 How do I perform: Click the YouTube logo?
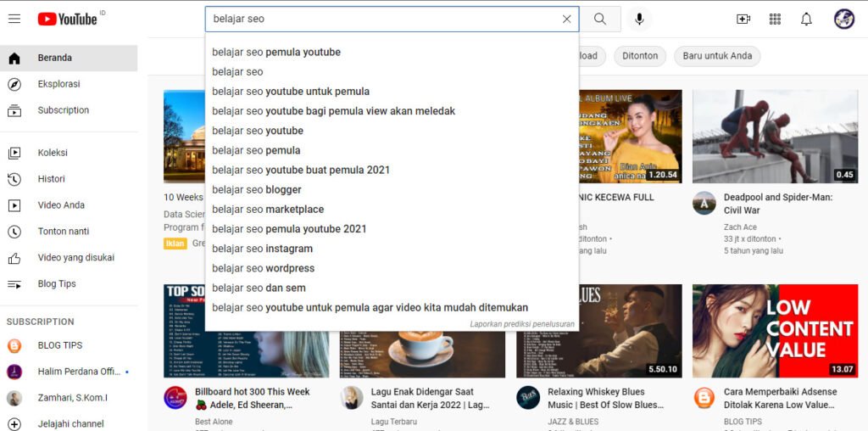coord(68,19)
